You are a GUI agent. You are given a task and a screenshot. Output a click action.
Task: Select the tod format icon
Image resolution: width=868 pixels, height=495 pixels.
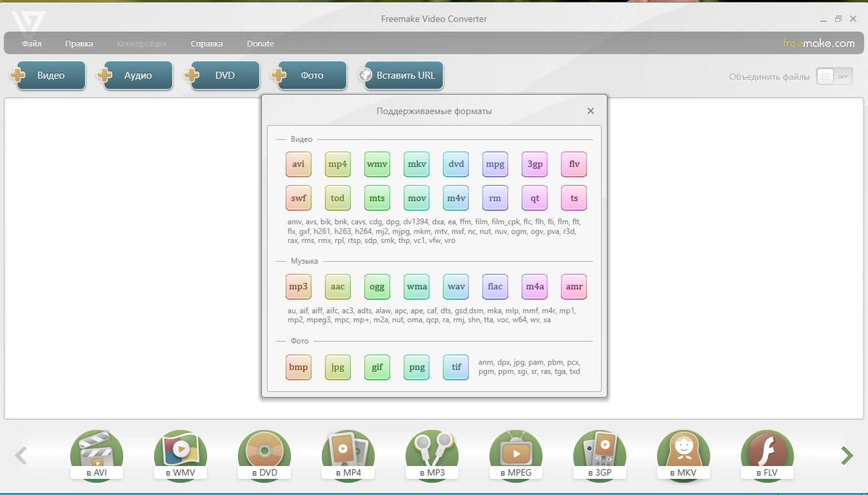[x=338, y=198]
